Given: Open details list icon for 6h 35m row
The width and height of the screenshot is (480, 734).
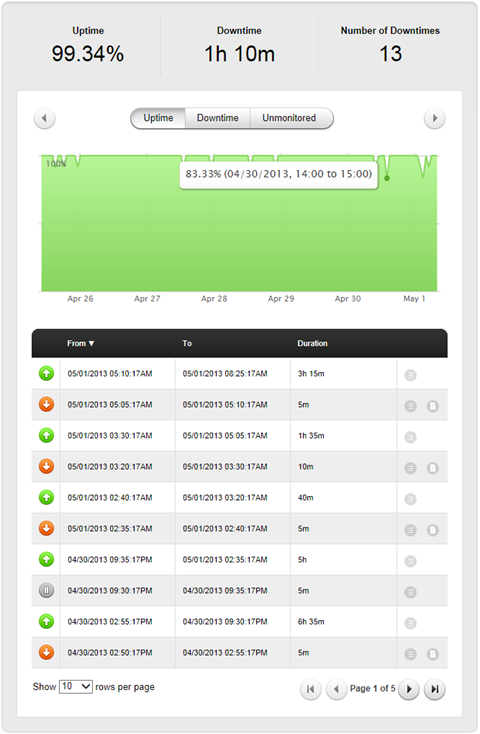Looking at the screenshot, I should click(x=410, y=623).
